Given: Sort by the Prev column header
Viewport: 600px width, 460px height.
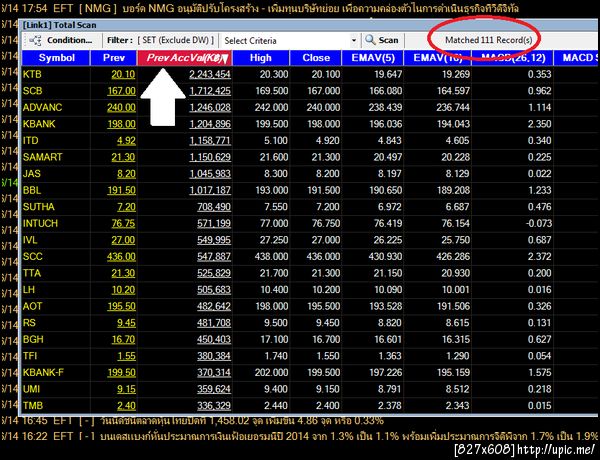Looking at the screenshot, I should coord(114,58).
